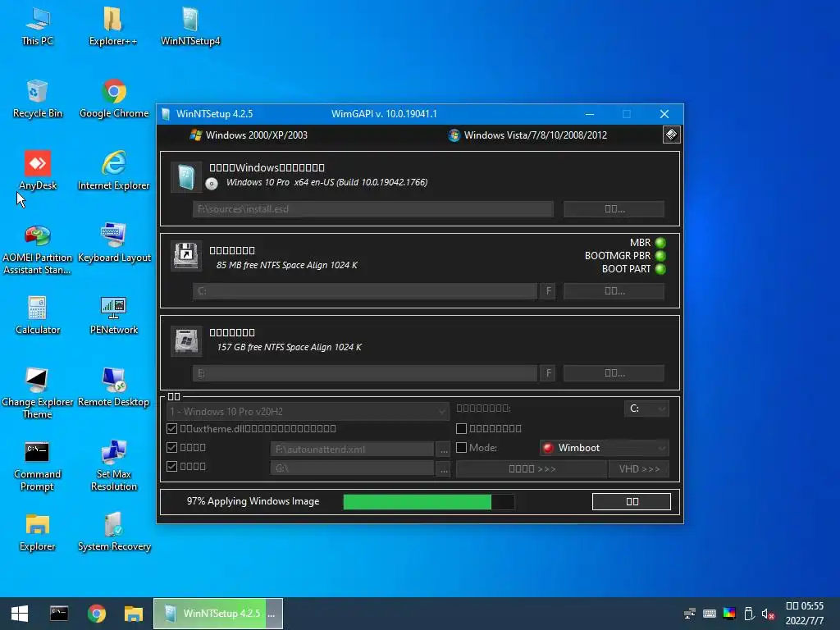840x630 pixels.
Task: Open the Keyboard Layout shortcut
Action: click(113, 244)
